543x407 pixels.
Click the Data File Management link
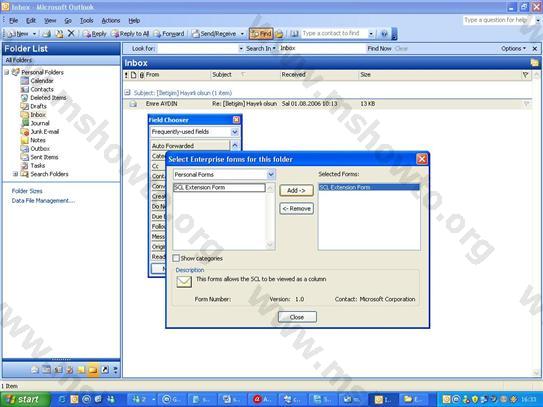point(43,201)
